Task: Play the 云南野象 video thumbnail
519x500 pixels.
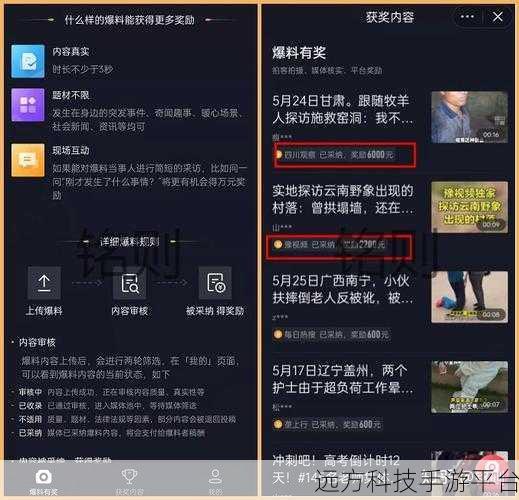Action: (x=469, y=207)
